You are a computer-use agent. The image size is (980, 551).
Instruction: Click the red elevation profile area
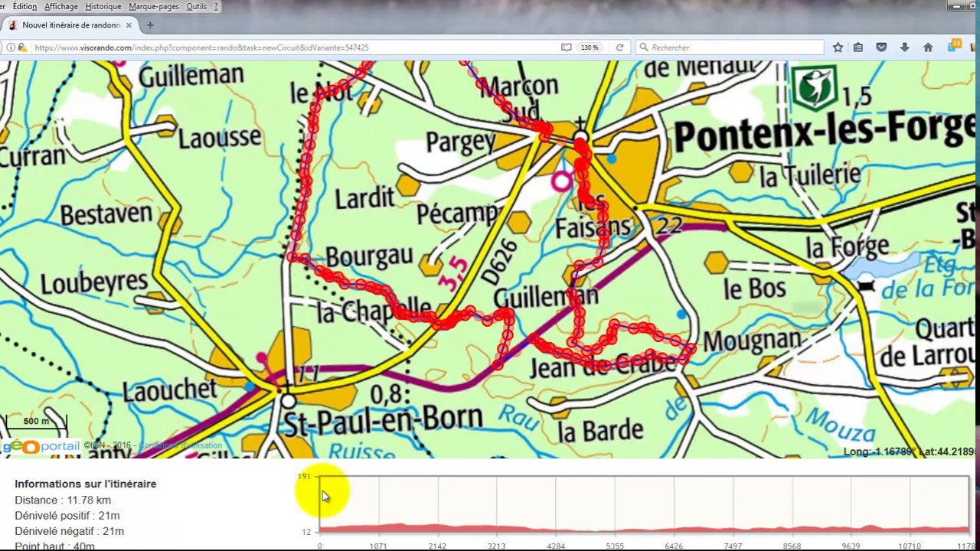pyautogui.click(x=644, y=528)
